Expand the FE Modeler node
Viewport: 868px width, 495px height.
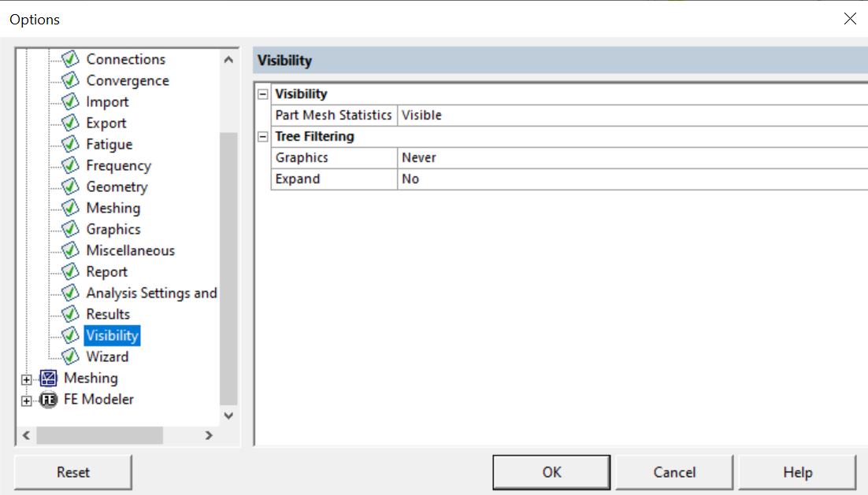27,401
